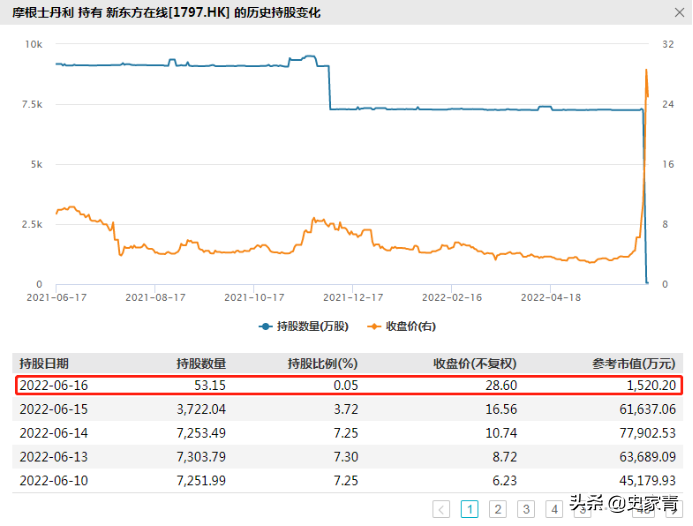693x526 pixels.
Task: Click the 2021-06-17 x-axis label
Action: (57, 298)
